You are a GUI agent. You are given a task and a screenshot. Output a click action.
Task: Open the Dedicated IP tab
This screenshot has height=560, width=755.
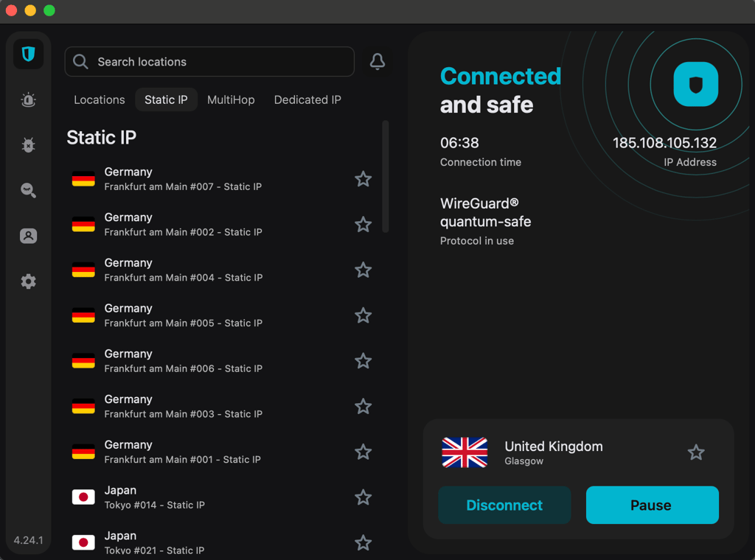[x=307, y=99]
